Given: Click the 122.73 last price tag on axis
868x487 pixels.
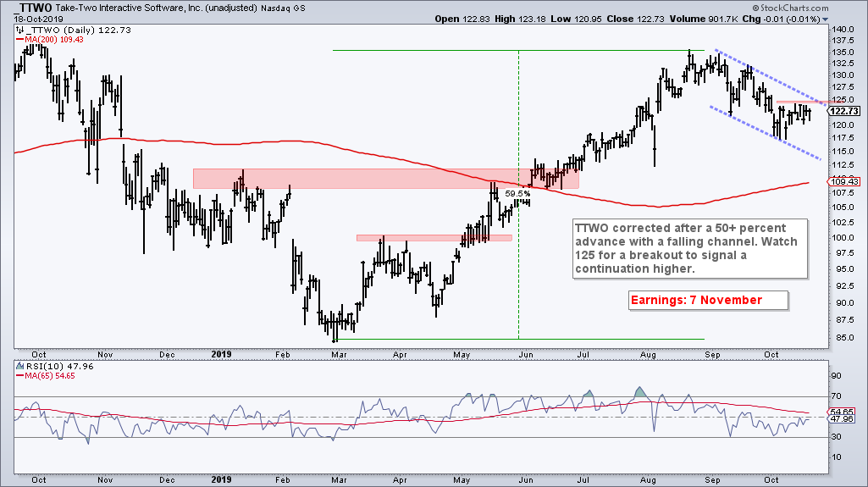Looking at the screenshot, I should point(843,111).
